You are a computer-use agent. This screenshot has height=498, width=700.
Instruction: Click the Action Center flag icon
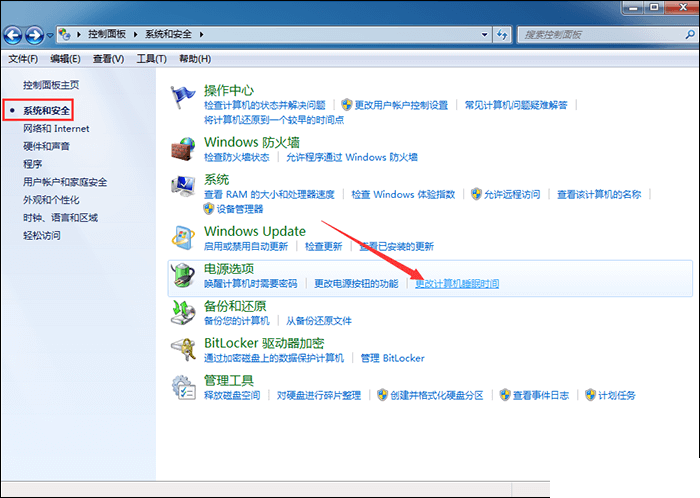183,97
